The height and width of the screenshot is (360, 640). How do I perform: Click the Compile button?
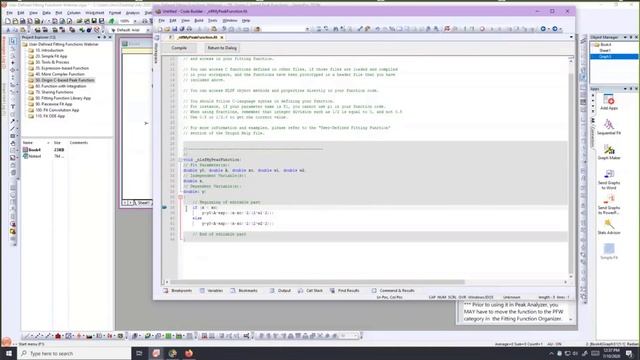(x=179, y=48)
